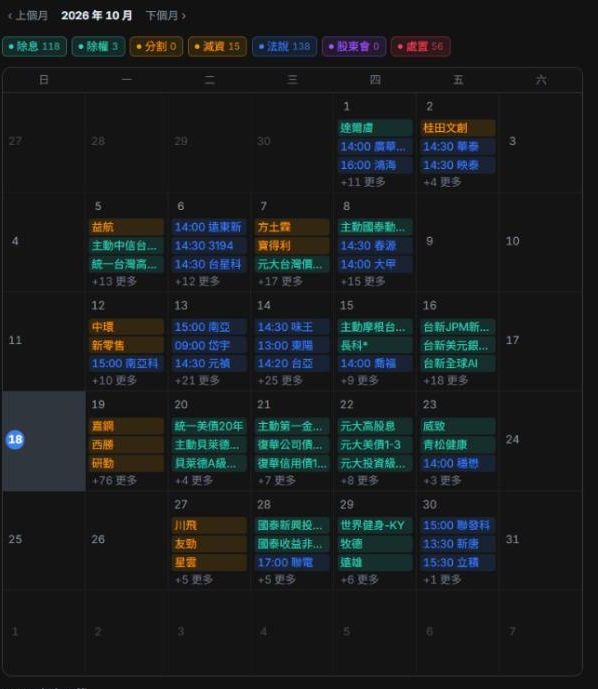Open the 方土霖 event on October 7

point(292,227)
